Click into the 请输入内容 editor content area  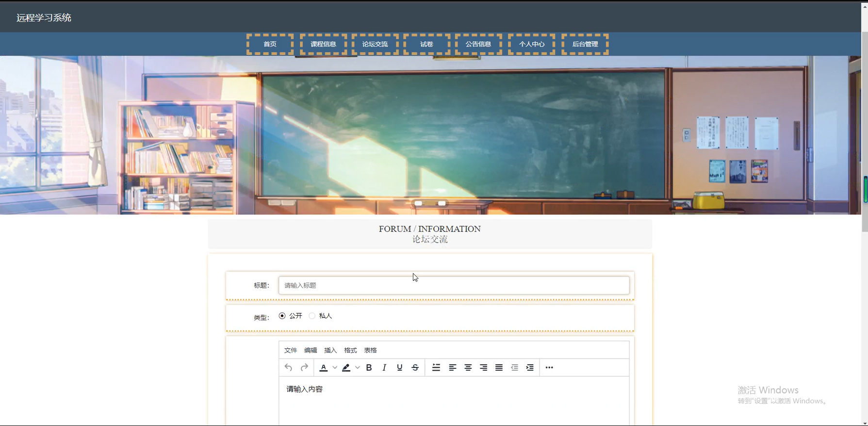454,401
